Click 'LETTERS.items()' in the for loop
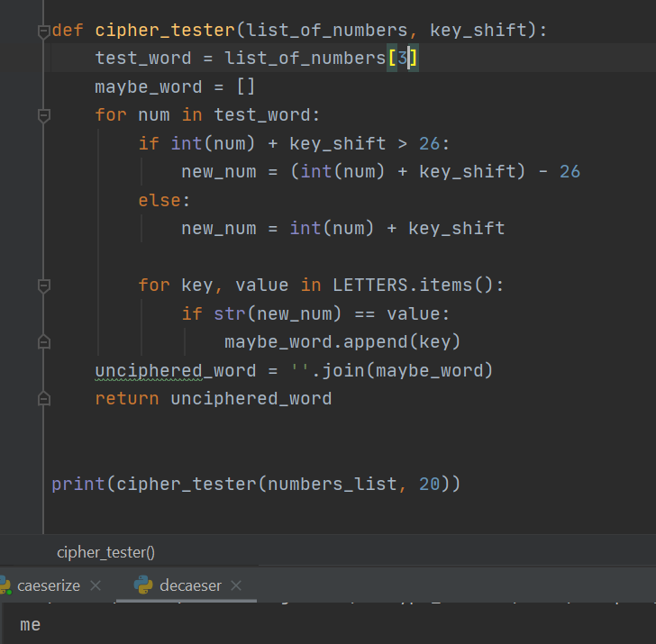 pyautogui.click(x=413, y=286)
